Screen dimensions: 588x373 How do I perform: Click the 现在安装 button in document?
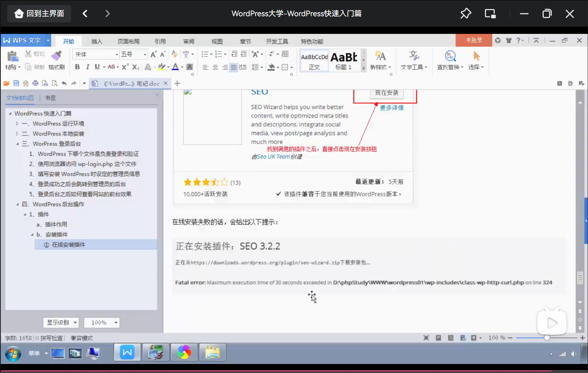[x=387, y=93]
